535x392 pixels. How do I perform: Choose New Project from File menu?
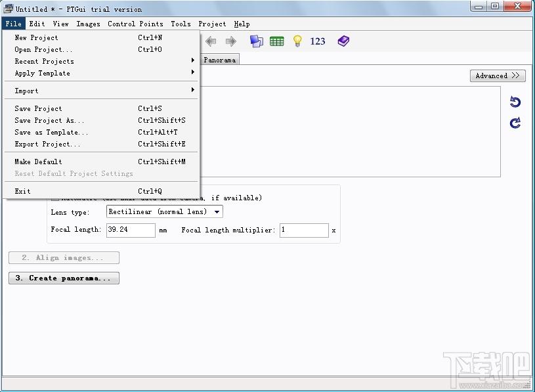tap(102, 37)
